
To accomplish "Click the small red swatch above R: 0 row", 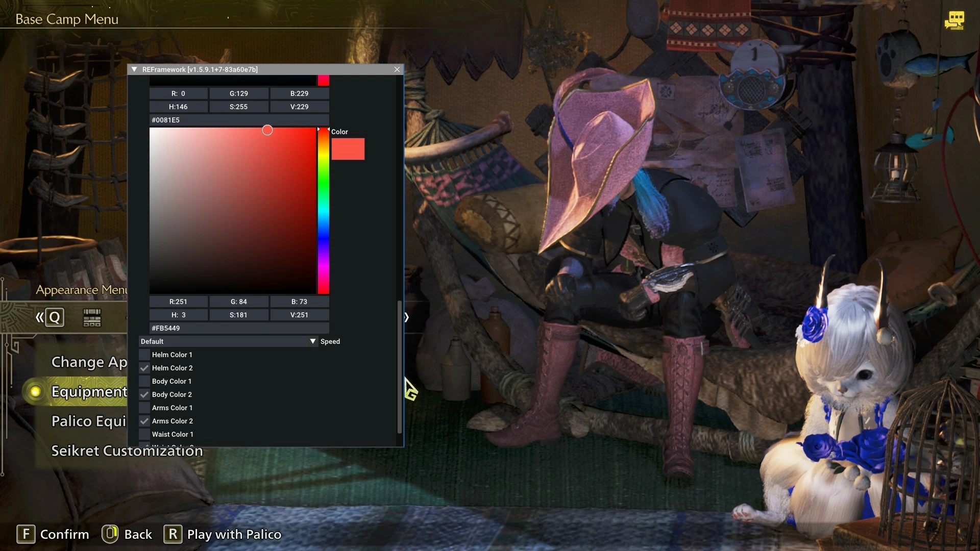I will (324, 81).
